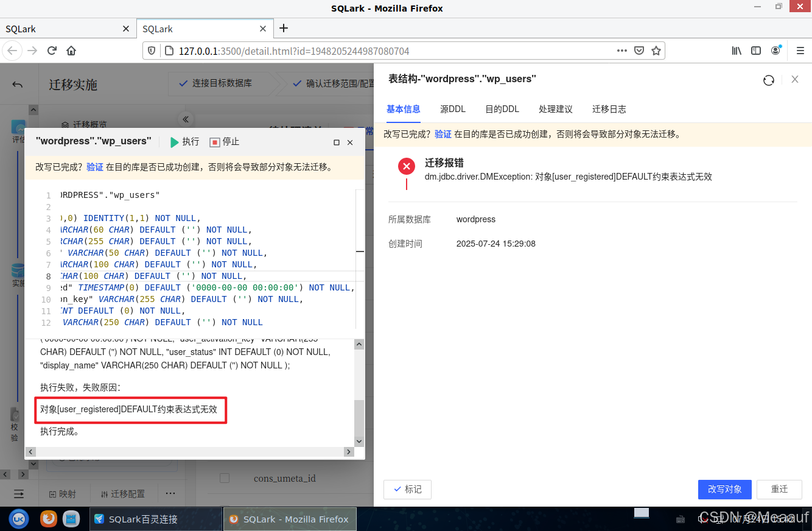Open file manager icon in taskbar
The width and height of the screenshot is (812, 531).
coord(72,519)
